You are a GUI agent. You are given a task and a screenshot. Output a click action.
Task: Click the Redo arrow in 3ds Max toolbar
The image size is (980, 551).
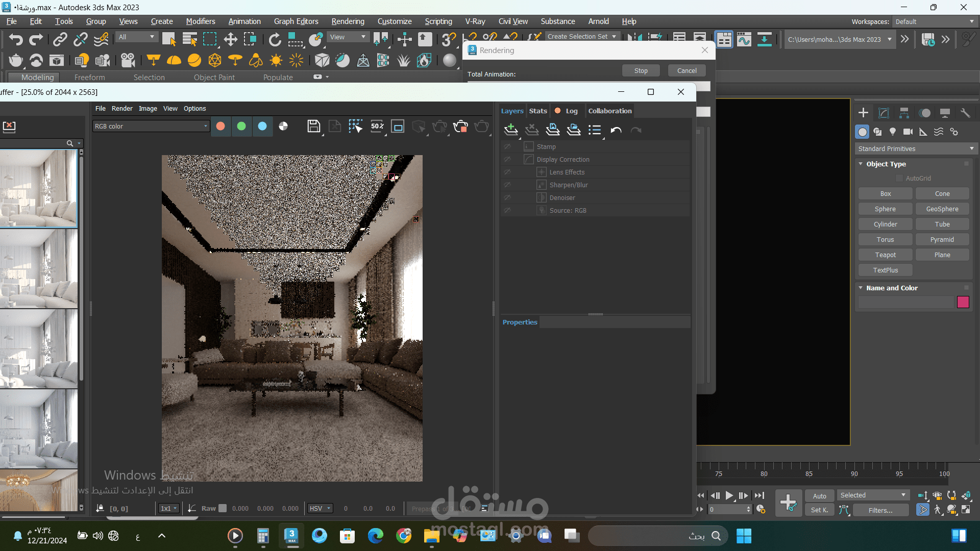[x=36, y=39]
